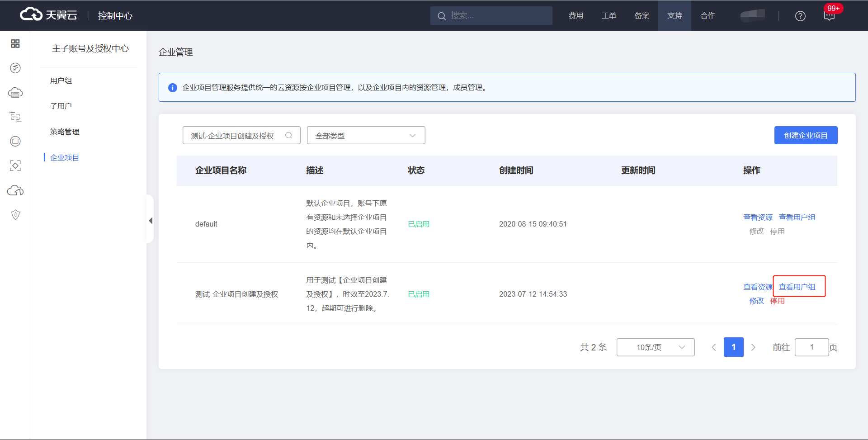Viewport: 868px width, 440px height.
Task: Click the cloud server sidebar icon
Action: point(15,93)
